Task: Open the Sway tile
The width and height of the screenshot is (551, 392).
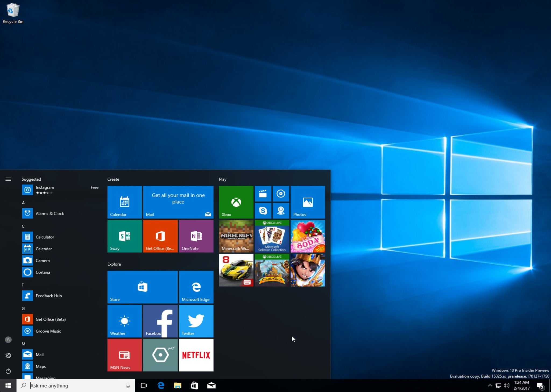Action: [125, 236]
